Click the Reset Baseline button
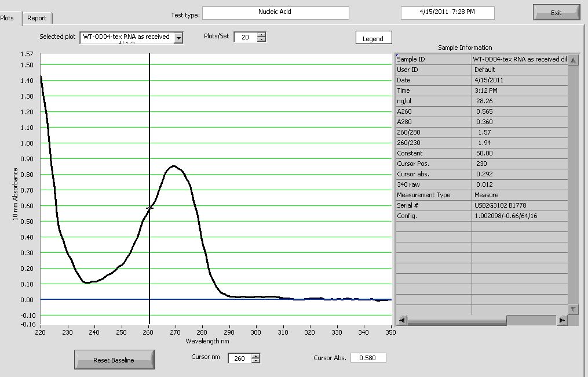Viewport: 588px width, 377px height. click(114, 360)
